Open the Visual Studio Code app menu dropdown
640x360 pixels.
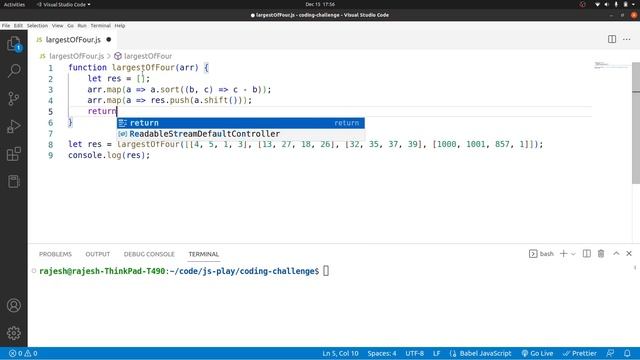point(64,4)
